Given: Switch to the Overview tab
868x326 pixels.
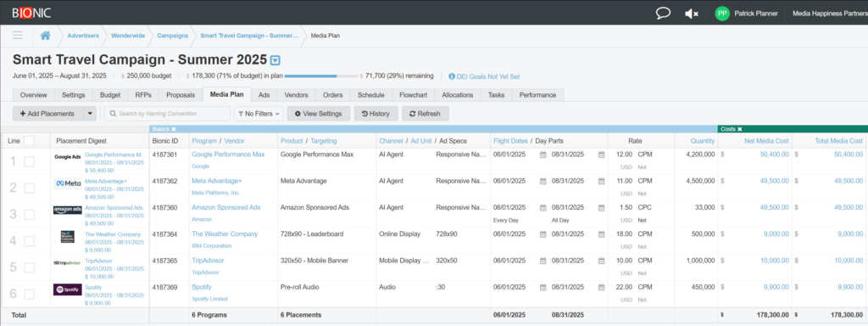Looking at the screenshot, I should [x=34, y=95].
